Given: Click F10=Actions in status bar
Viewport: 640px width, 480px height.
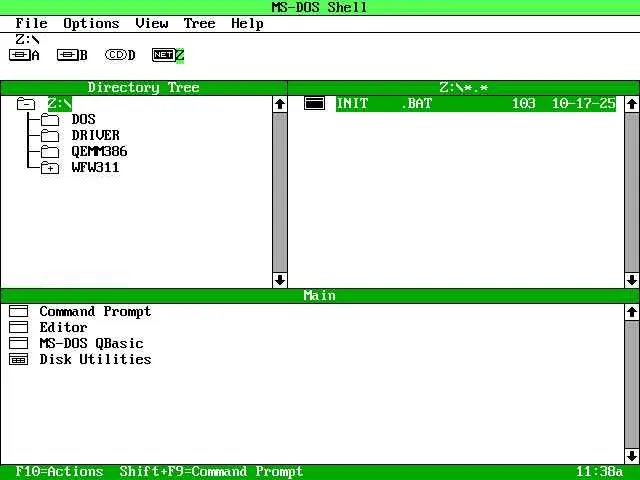Looking at the screenshot, I should pyautogui.click(x=59, y=471).
